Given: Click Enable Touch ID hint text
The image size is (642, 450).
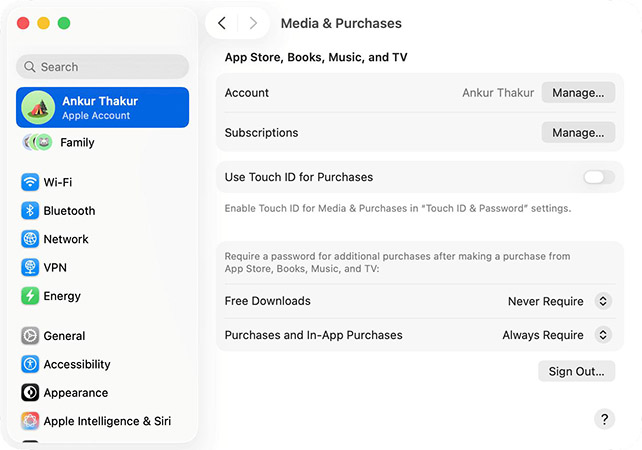Looking at the screenshot, I should coord(398,208).
